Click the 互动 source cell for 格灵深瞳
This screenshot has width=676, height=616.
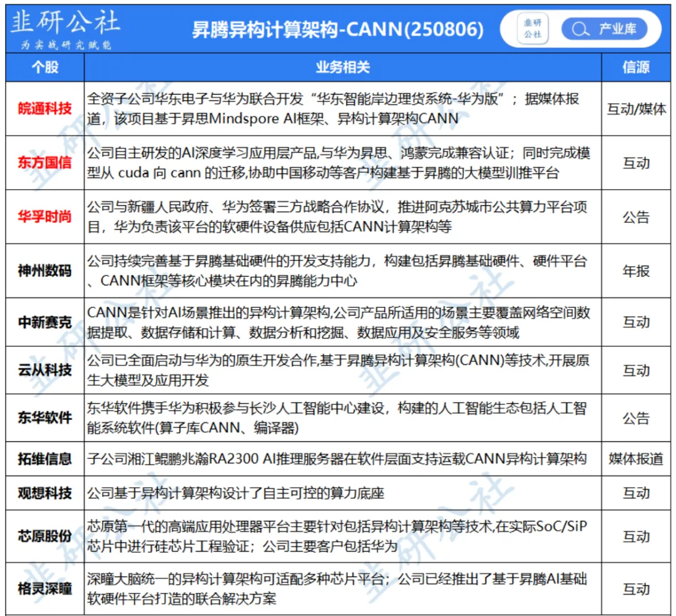click(x=636, y=589)
